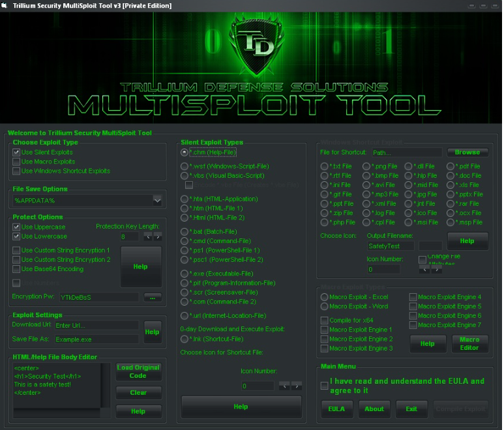
Task: Click the left arrow below Change File Attributes
Action: coord(424,270)
